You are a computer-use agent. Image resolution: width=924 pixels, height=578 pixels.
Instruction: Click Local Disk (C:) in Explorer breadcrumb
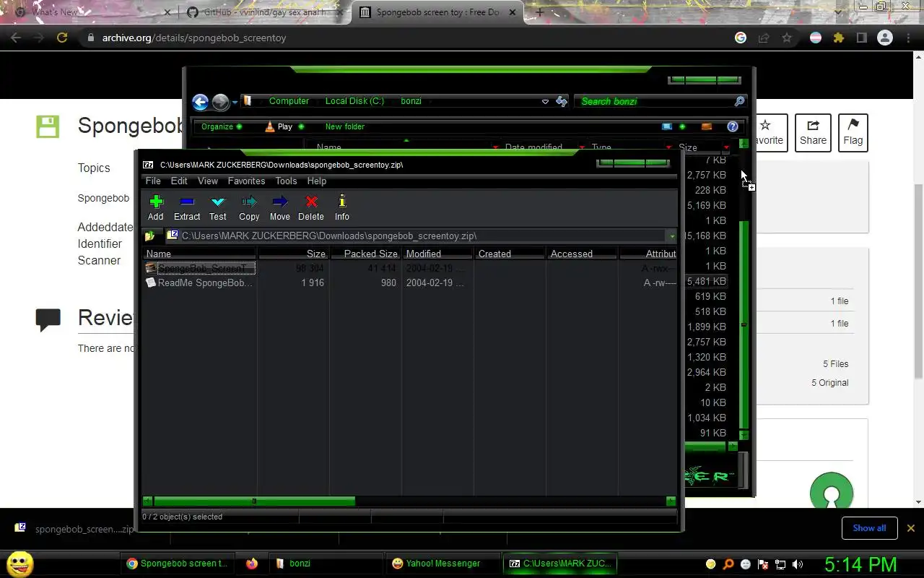coord(354,101)
